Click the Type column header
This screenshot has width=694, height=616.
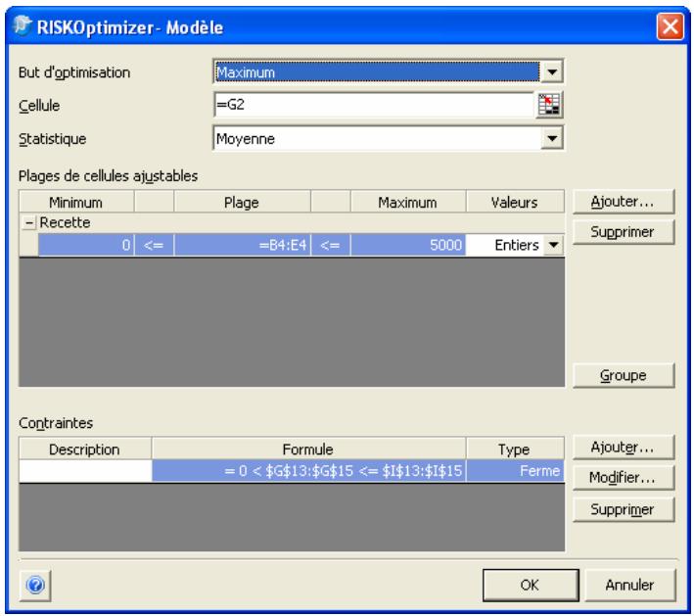[515, 450]
